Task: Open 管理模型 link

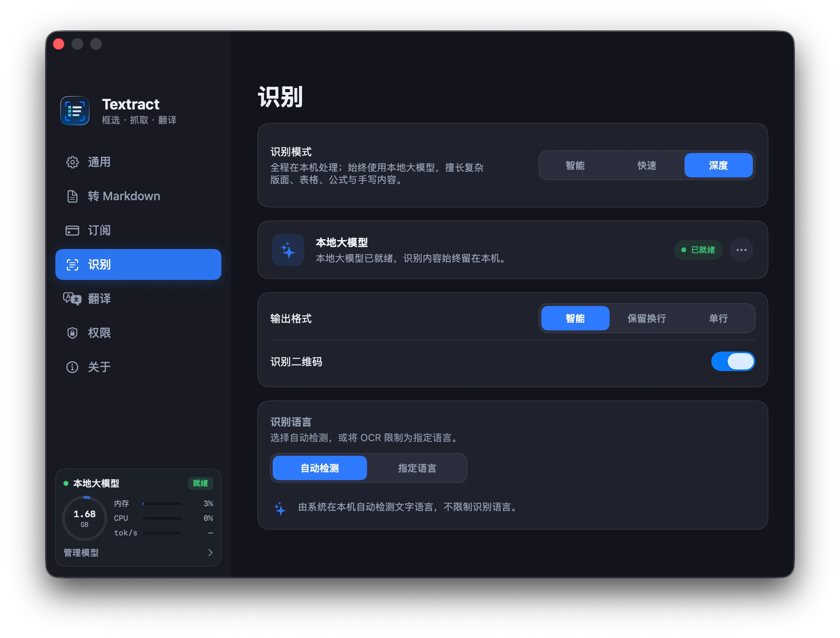Action: point(81,553)
